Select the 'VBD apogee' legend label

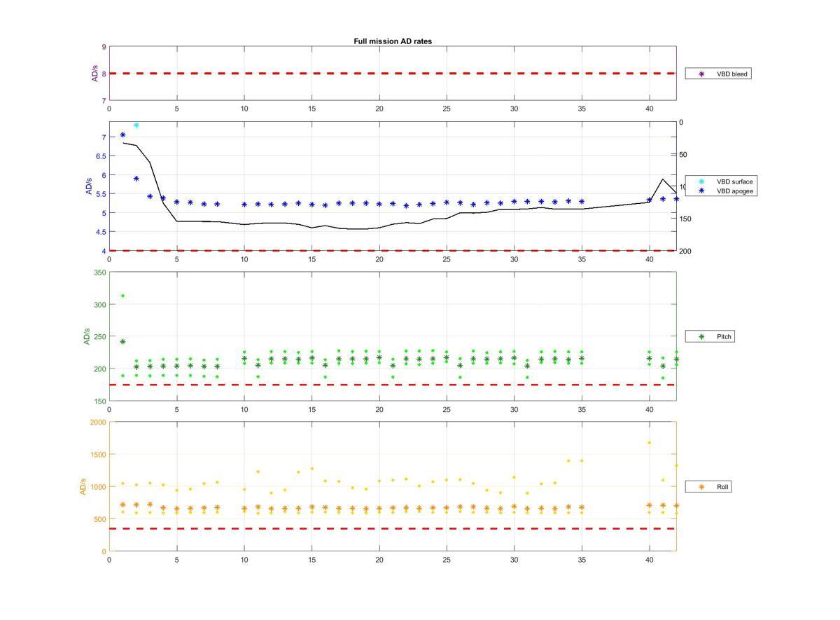pyautogui.click(x=735, y=191)
